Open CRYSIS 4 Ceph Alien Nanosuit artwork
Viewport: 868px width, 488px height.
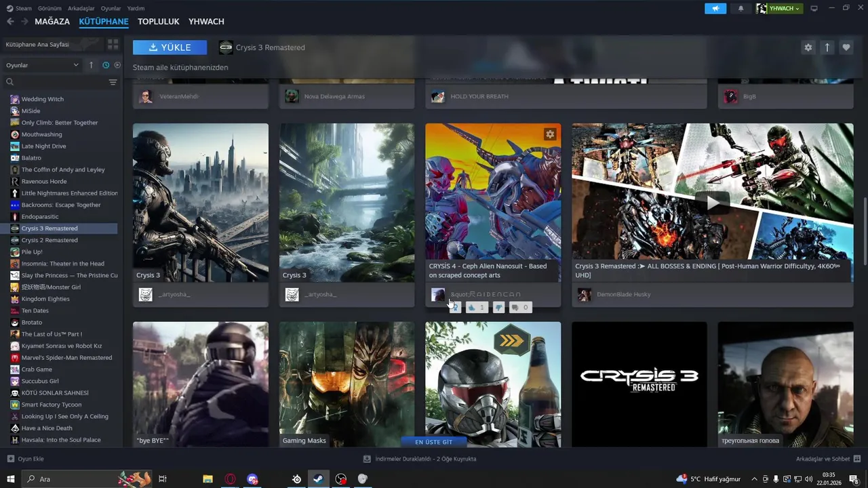coord(493,203)
